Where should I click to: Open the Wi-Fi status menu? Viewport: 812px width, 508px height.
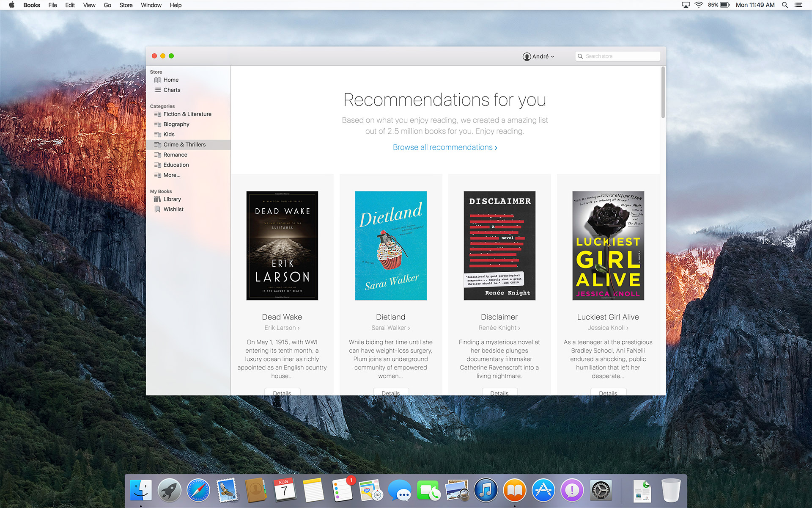pyautogui.click(x=699, y=5)
